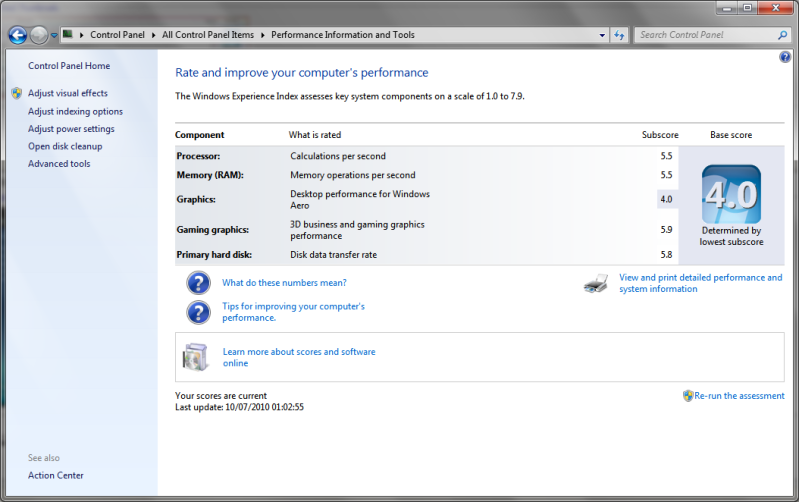Maximize the Control Panel window
Screen dimensions: 799x502
click(x=747, y=8)
